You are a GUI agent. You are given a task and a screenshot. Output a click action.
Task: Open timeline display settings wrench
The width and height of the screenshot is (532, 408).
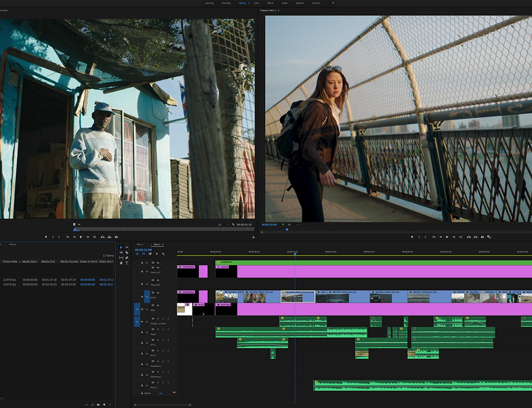pos(163,254)
